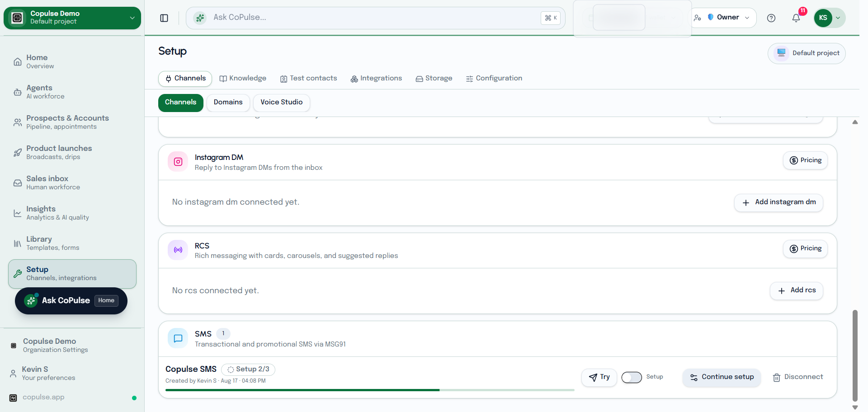Click the Home tag on Ask CoPulse

pyautogui.click(x=106, y=301)
